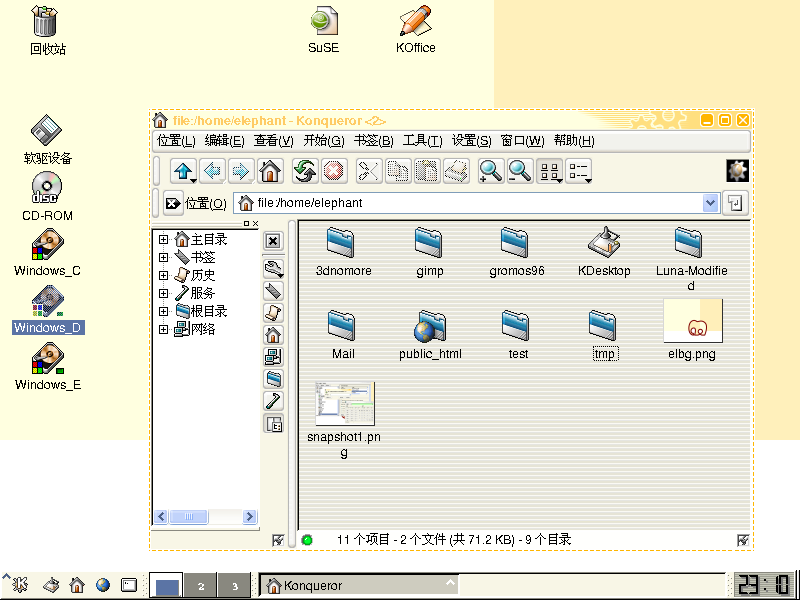The width and height of the screenshot is (800, 600).
Task: Open sidebar bookmarks tab icon
Action: 273,291
